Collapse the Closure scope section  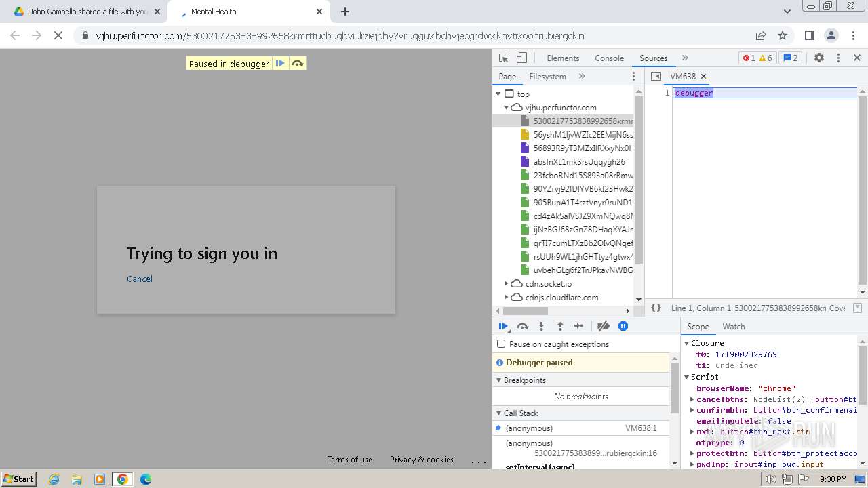(686, 343)
